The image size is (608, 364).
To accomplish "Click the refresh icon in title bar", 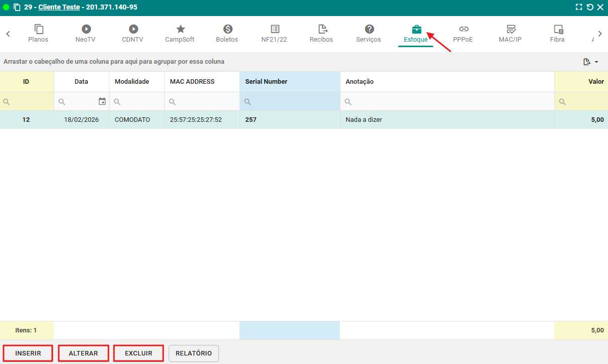I will click(x=590, y=8).
